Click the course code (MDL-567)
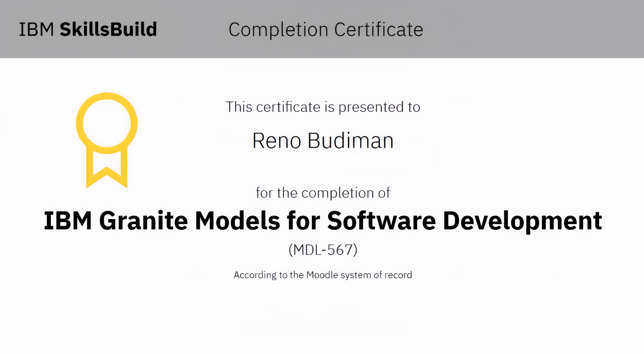This screenshot has height=354, width=644. tap(323, 250)
